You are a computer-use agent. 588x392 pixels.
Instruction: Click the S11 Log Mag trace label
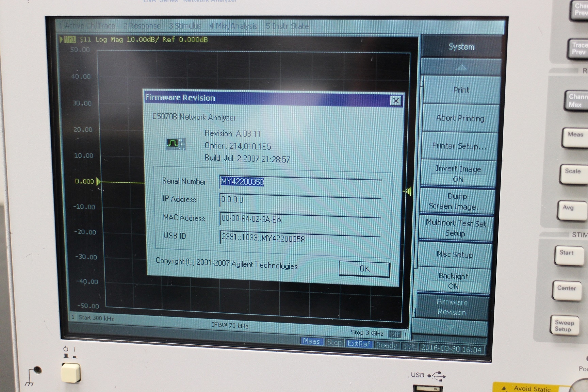[144, 40]
